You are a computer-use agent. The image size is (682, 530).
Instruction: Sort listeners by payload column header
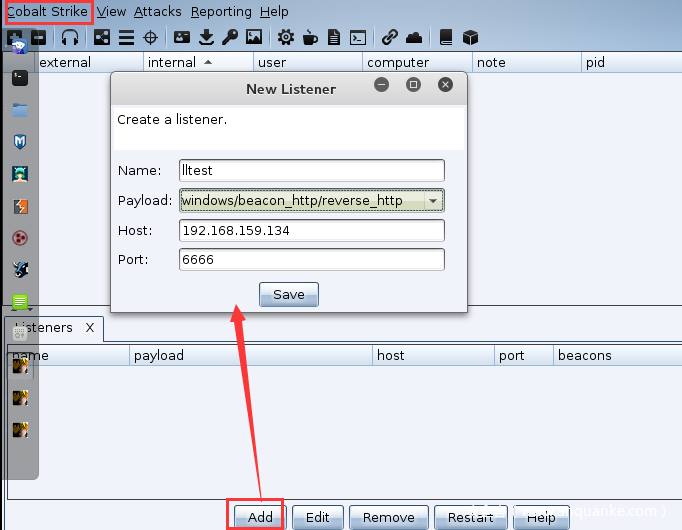(251, 355)
